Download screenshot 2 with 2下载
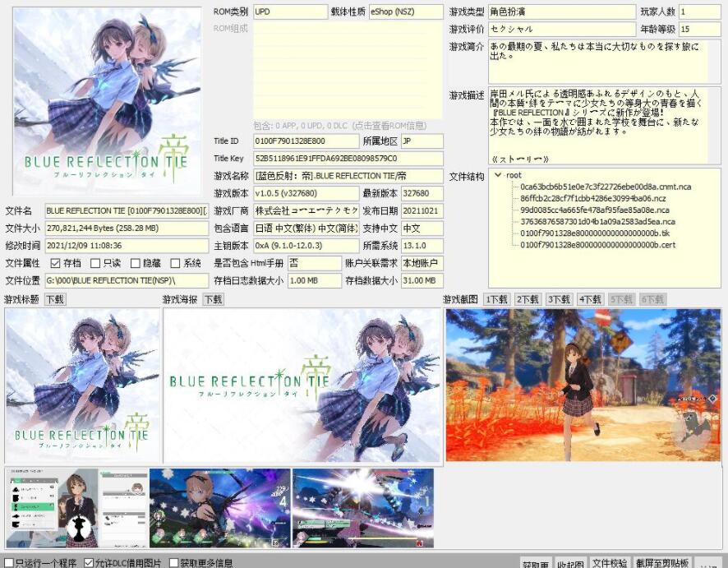The height and width of the screenshot is (568, 728). 528,299
